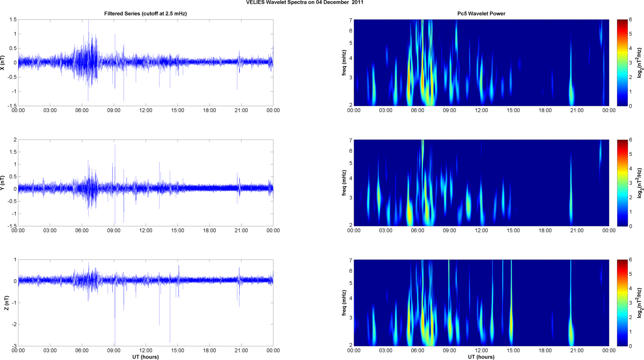644x360 pixels.
Task: Click UT (hours) label under Z spectrogram
Action: 481,357
